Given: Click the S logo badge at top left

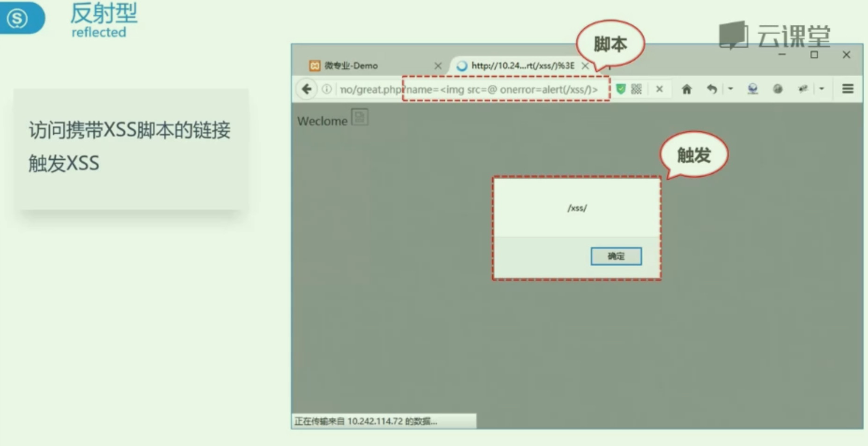Looking at the screenshot, I should click(19, 18).
